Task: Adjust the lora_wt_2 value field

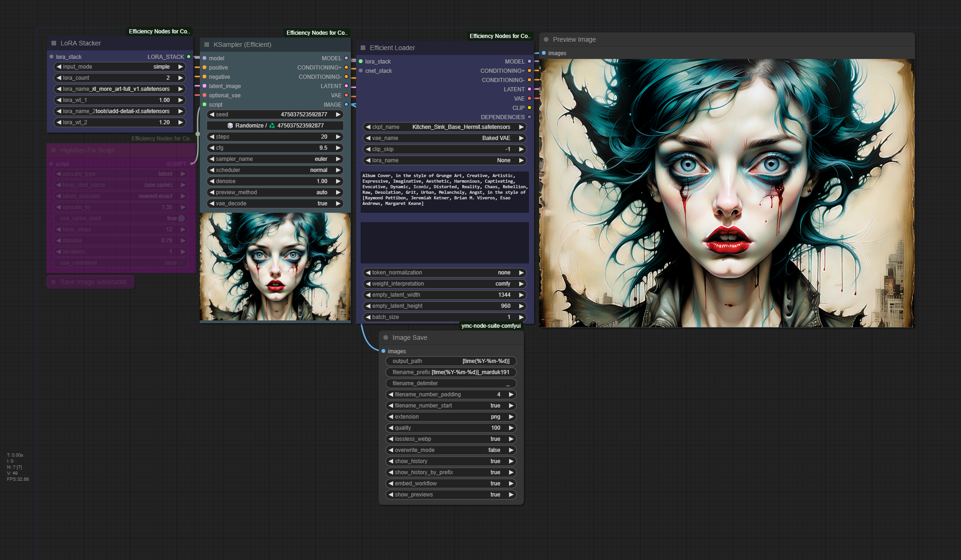Action: 120,122
